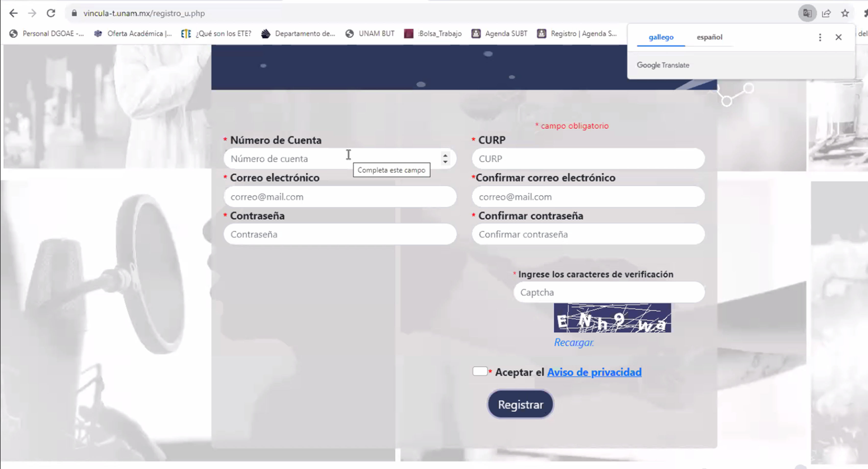This screenshot has height=469, width=868.
Task: Open UNAM BUT bookmark
Action: point(370,33)
